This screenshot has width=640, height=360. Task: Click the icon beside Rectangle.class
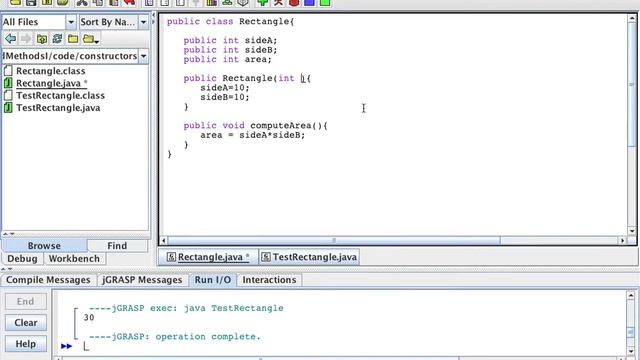[x=8, y=71]
